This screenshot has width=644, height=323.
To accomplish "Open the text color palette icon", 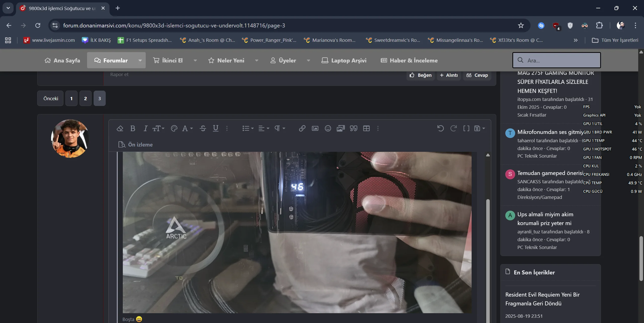I will coord(174,128).
